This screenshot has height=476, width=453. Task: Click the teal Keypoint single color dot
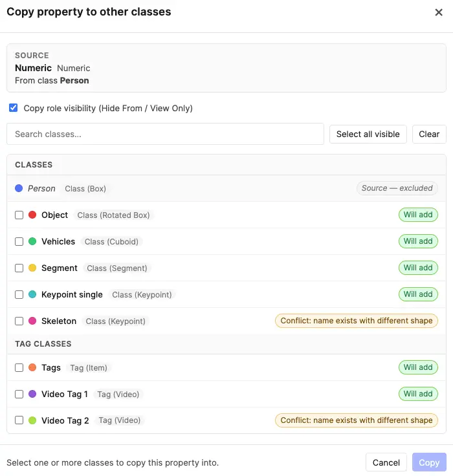tap(32, 294)
